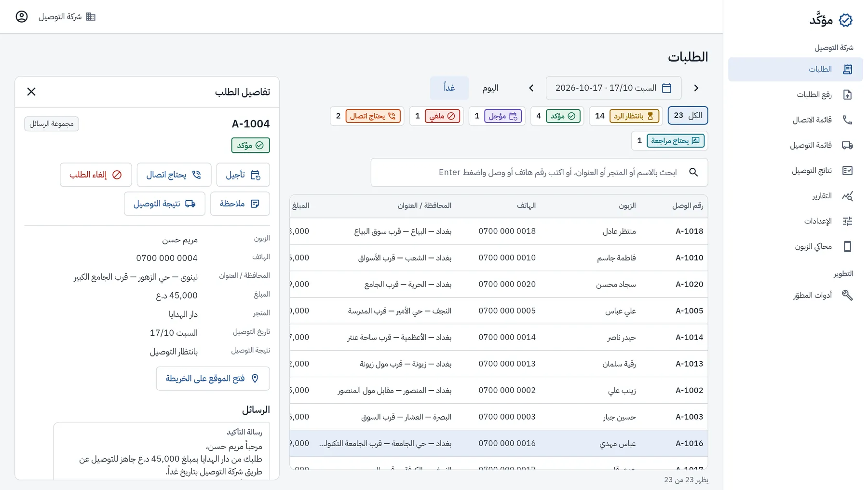868x490 pixels.
Task: Click the التقارير chart icon
Action: click(847, 196)
